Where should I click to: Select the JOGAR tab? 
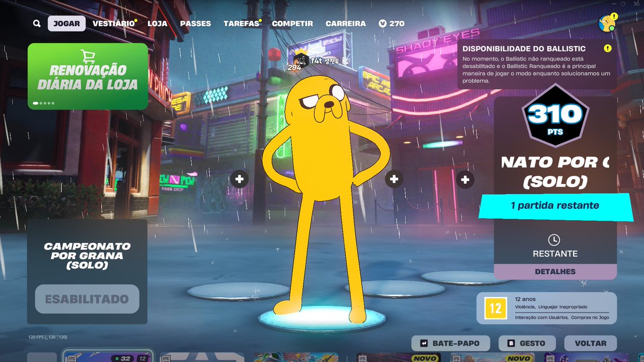pyautogui.click(x=67, y=24)
